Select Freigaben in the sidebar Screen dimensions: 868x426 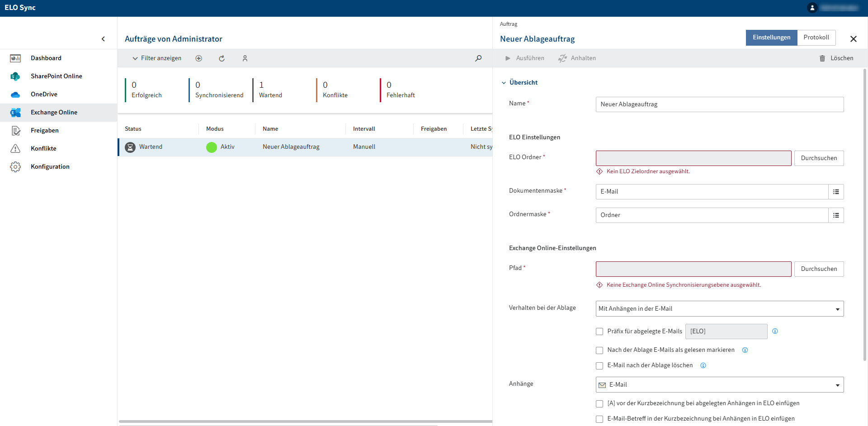(x=59, y=131)
